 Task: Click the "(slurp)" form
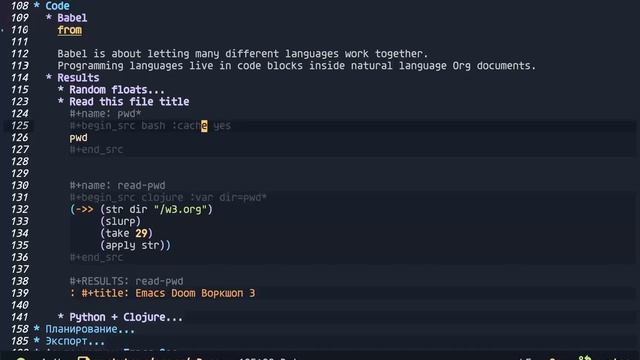pyautogui.click(x=120, y=222)
